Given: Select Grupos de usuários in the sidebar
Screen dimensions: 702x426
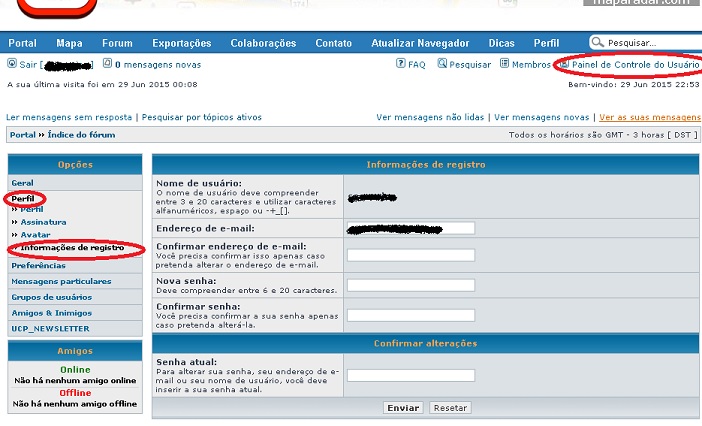Looking at the screenshot, I should point(51,297).
